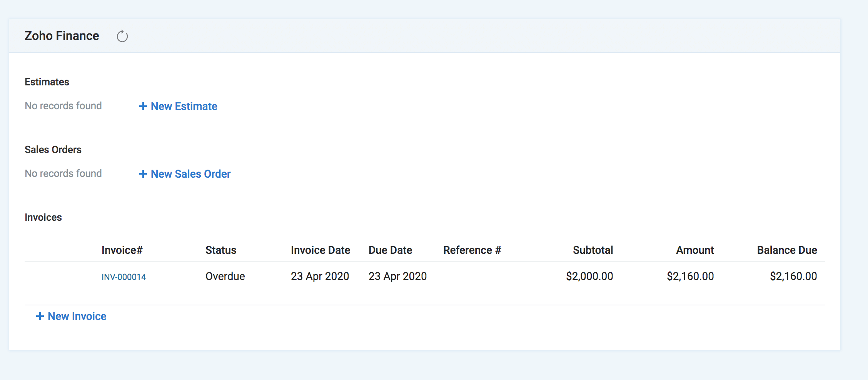Click the Amount column header
Screen dimensions: 868x380
(x=695, y=250)
